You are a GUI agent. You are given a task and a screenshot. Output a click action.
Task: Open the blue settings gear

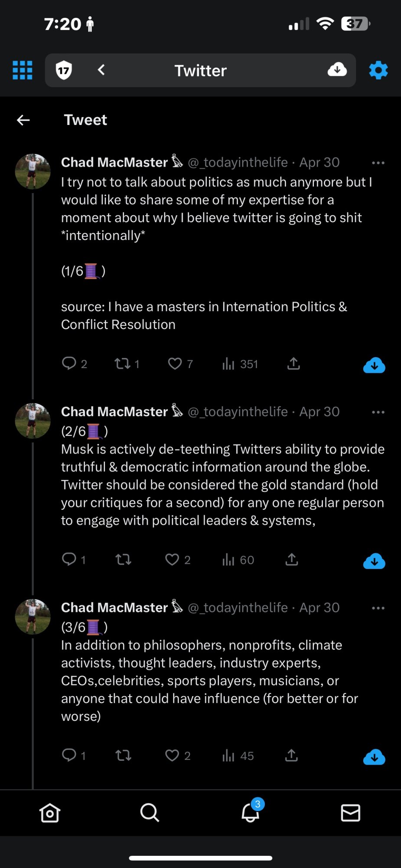tap(378, 70)
